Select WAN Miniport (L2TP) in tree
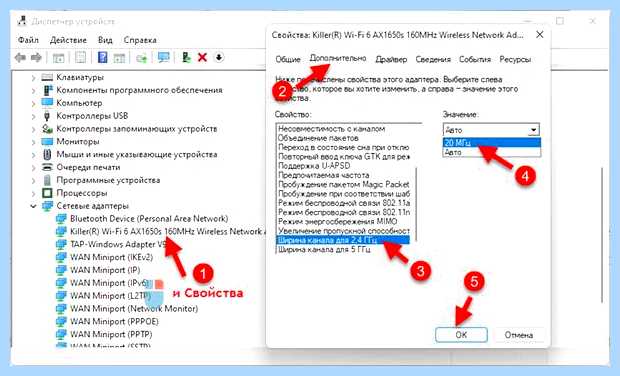 coord(110,296)
